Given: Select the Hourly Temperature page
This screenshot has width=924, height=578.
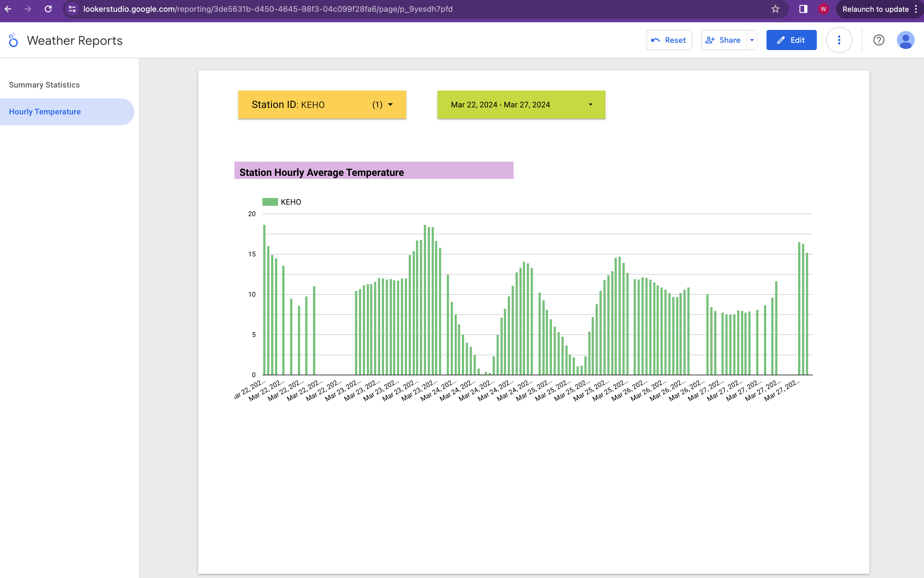Looking at the screenshot, I should 45,112.
